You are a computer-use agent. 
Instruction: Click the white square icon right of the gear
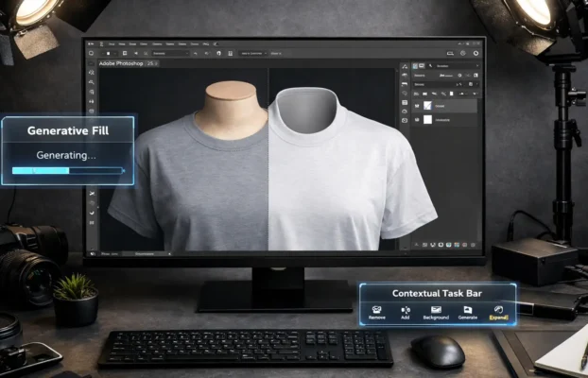(476, 76)
